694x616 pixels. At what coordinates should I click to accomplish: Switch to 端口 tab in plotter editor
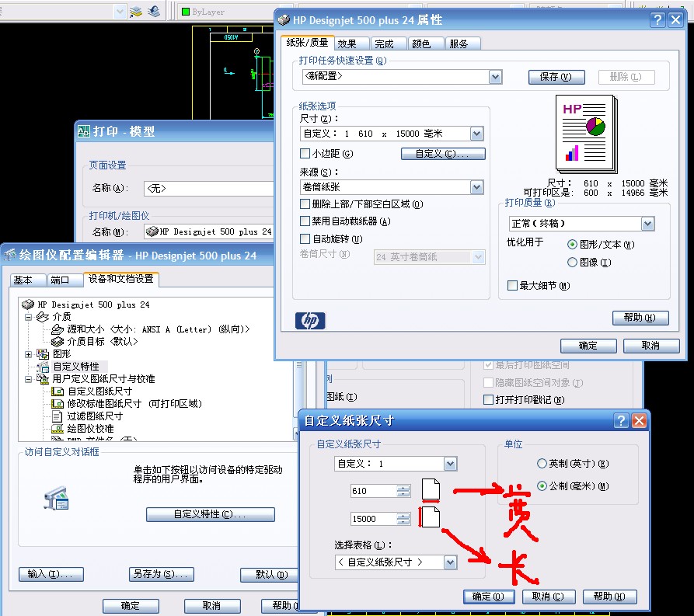coord(65,280)
